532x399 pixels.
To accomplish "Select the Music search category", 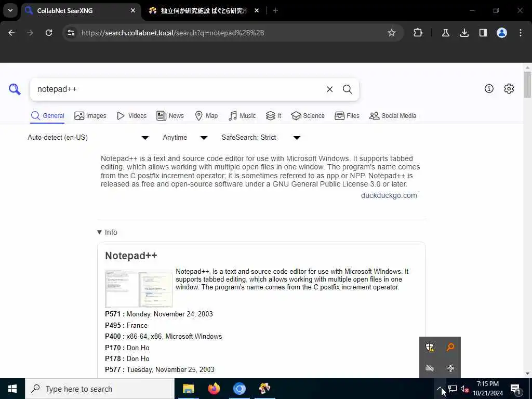I will (x=242, y=116).
